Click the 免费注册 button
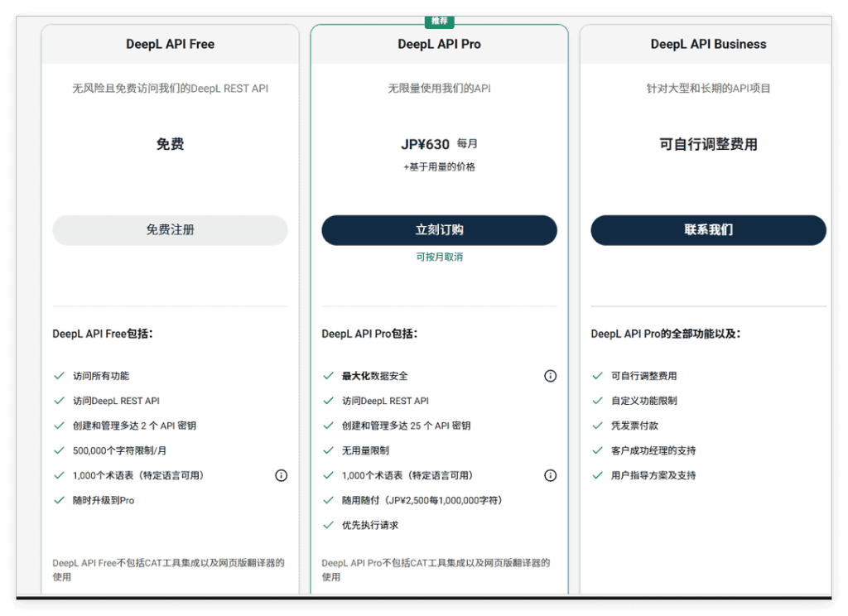Screen dimensions: 848x616 170,230
